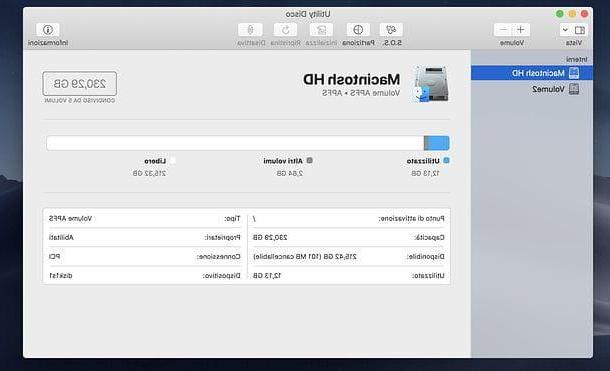Screen dimensions: 610x371
Task: Click the Volume2 drive icon in sidebar
Action: click(574, 89)
